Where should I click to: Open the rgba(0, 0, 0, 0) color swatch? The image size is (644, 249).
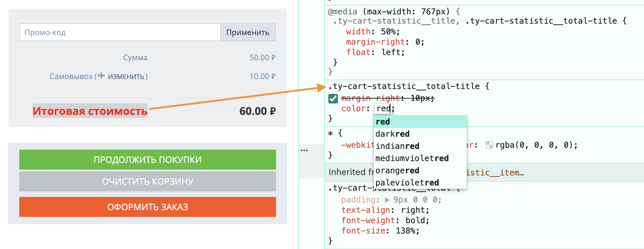click(489, 145)
